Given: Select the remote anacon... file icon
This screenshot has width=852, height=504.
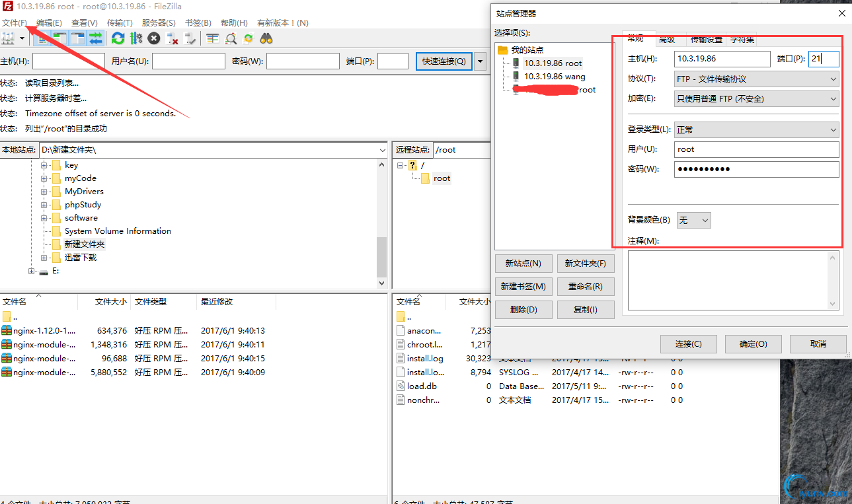Looking at the screenshot, I should [401, 330].
